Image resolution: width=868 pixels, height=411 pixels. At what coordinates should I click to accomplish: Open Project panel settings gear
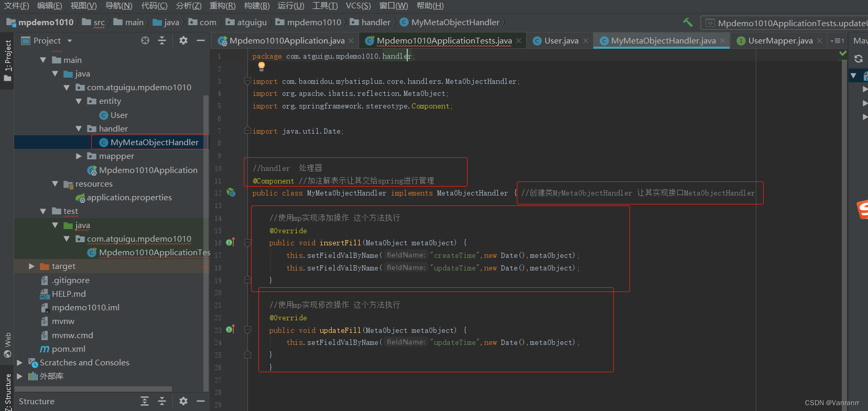pyautogui.click(x=183, y=40)
